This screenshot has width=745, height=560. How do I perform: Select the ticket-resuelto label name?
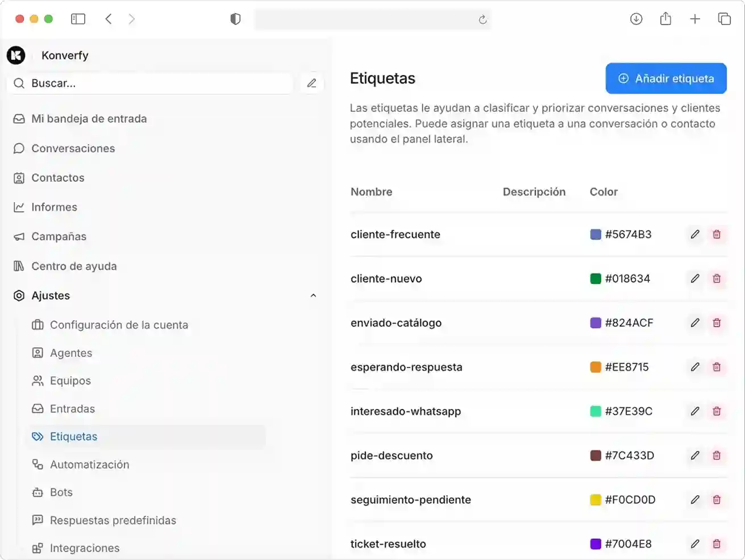pos(388,544)
